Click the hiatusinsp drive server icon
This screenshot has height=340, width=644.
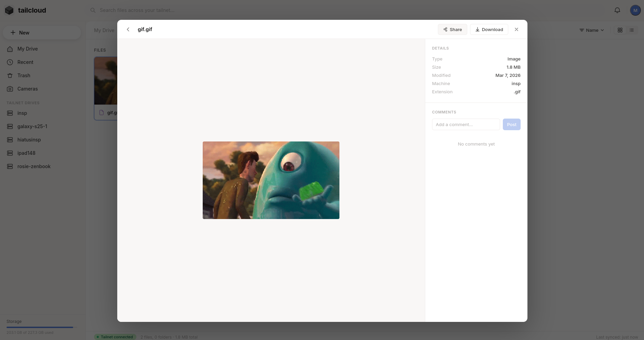coord(10,140)
